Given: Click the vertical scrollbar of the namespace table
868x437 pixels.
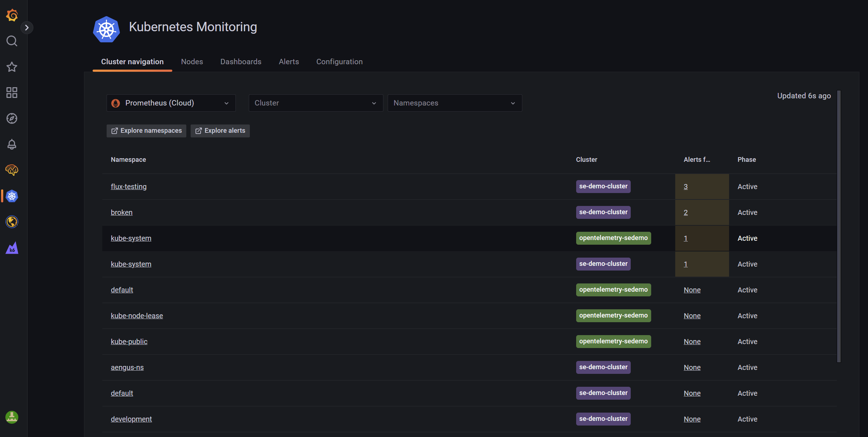Looking at the screenshot, I should click(x=839, y=226).
